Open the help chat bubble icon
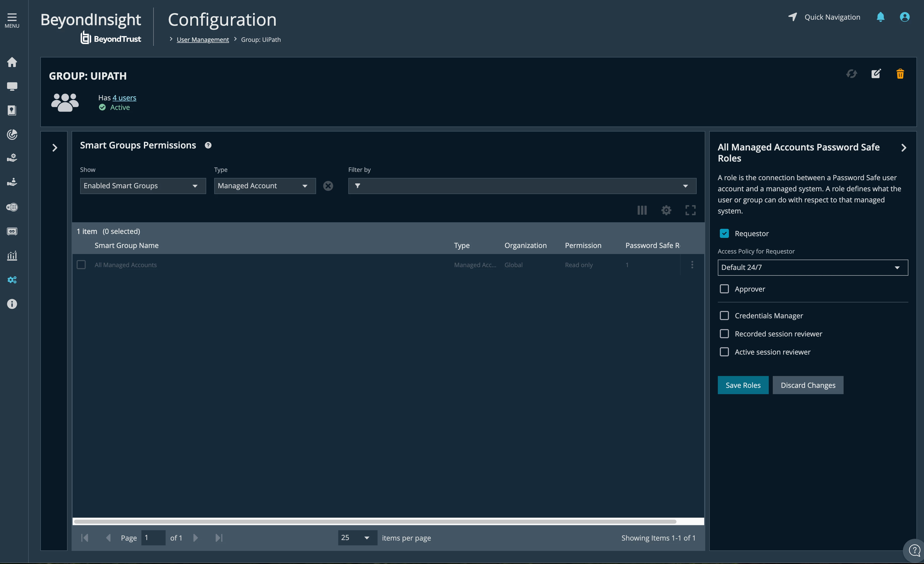924x564 pixels. pos(914,550)
